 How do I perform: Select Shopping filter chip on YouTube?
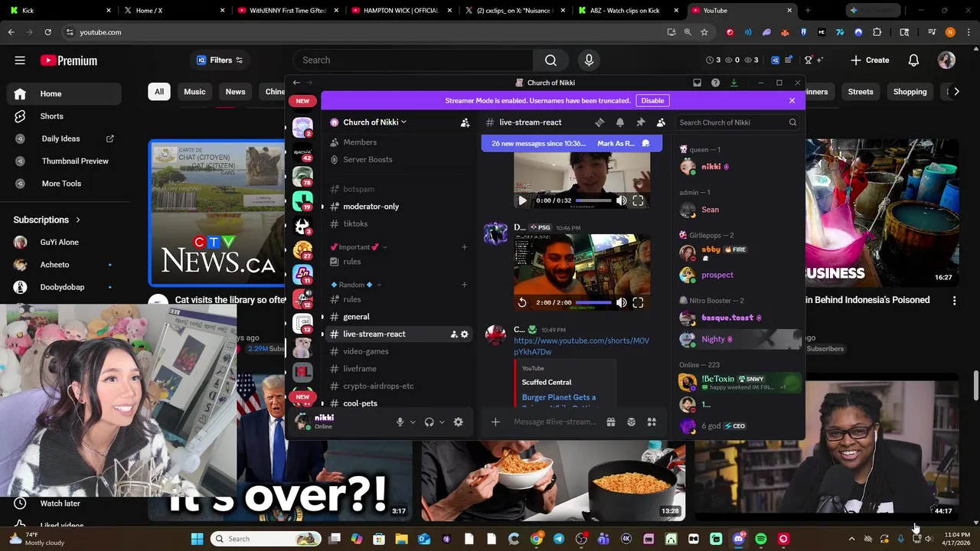pyautogui.click(x=910, y=92)
